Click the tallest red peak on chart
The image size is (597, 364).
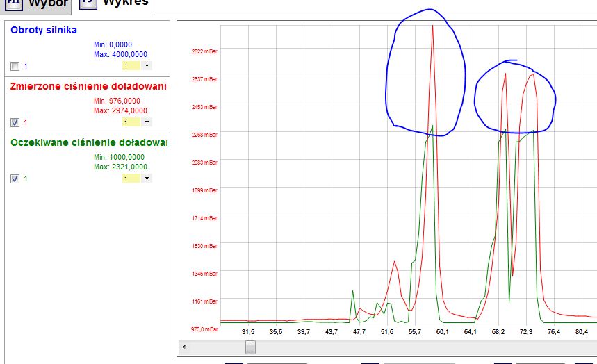tap(433, 28)
